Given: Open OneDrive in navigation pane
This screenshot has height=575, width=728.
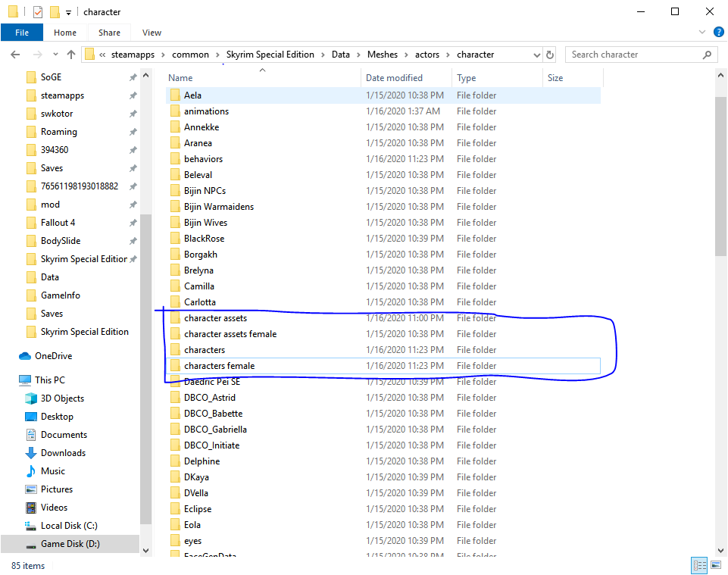Looking at the screenshot, I should (53, 356).
